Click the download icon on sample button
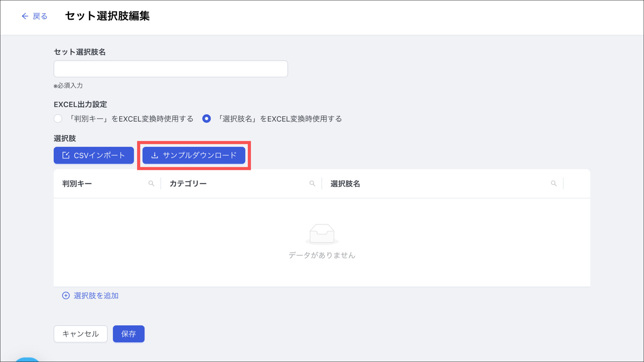644x362 pixels. 154,155
